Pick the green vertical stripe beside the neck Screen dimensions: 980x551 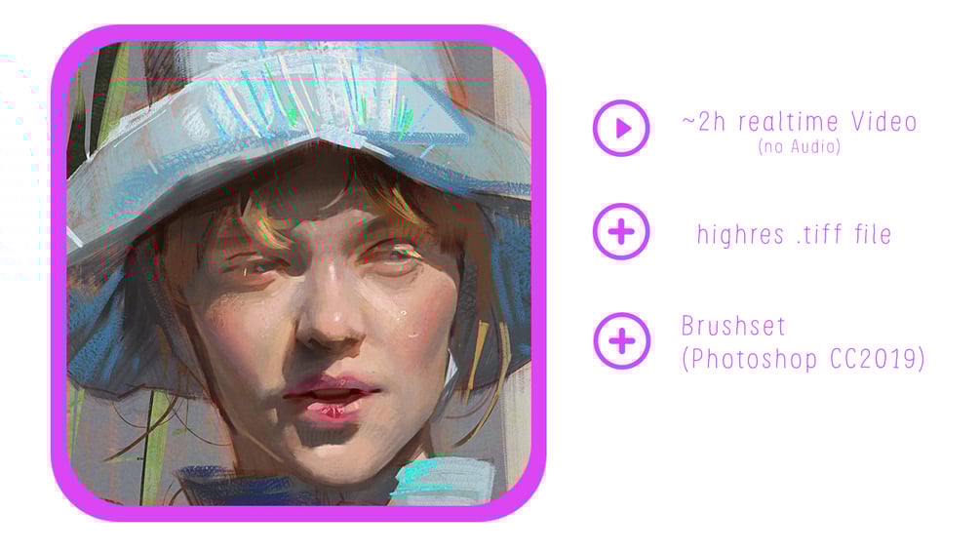click(x=153, y=437)
